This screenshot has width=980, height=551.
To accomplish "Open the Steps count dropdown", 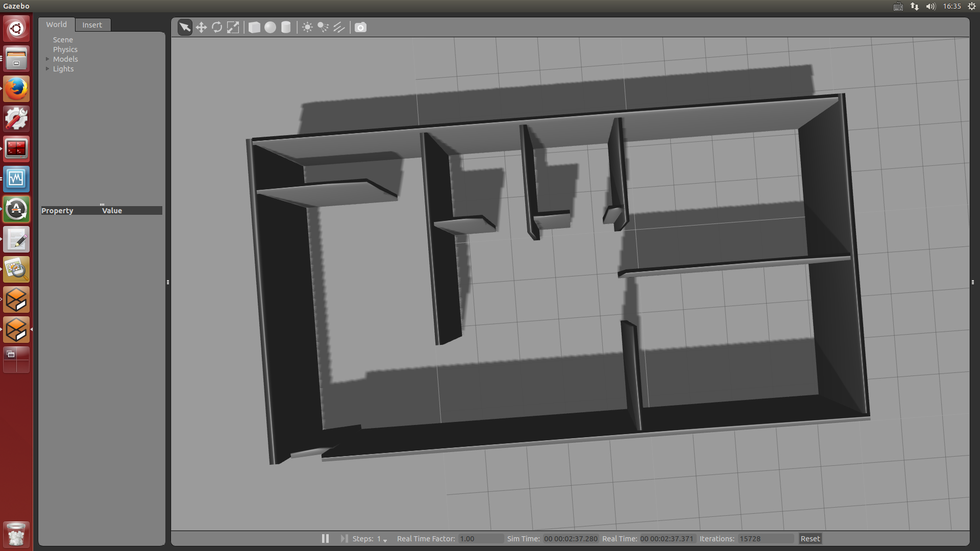I will [382, 539].
